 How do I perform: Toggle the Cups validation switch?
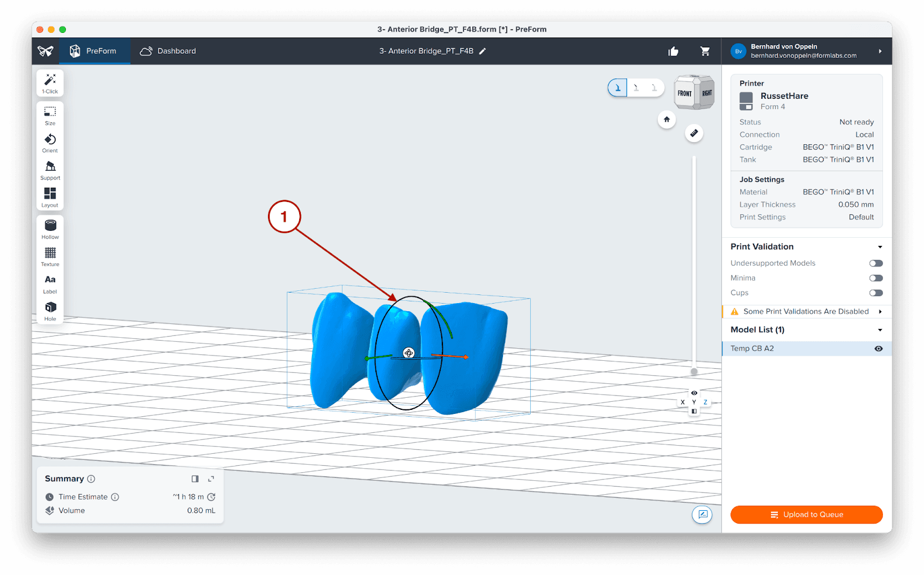875,293
